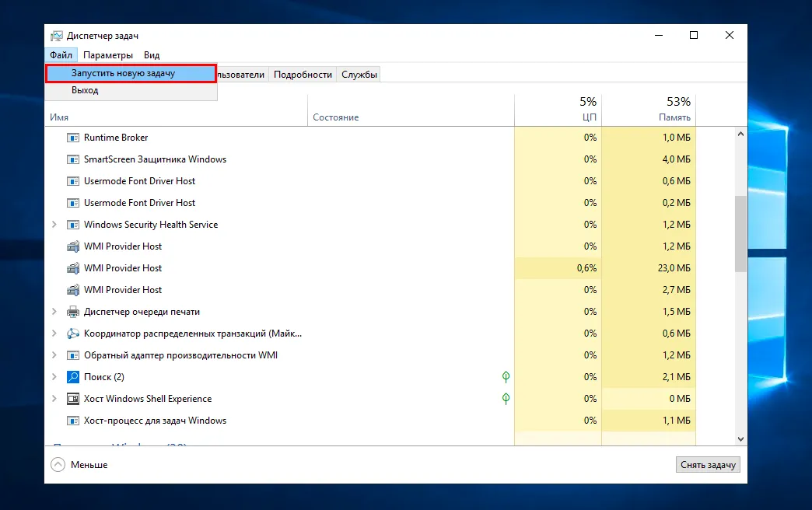Expand the Поиск (2) process group
Screen dimensions: 812x510
click(54, 377)
